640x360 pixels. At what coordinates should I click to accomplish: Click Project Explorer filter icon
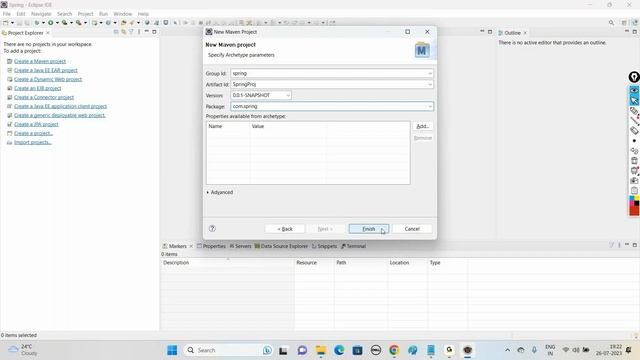131,32
